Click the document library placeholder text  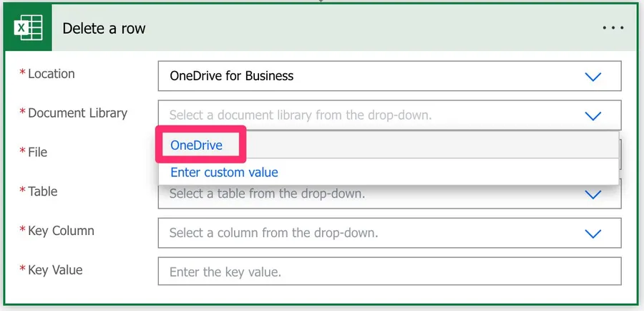coord(301,115)
